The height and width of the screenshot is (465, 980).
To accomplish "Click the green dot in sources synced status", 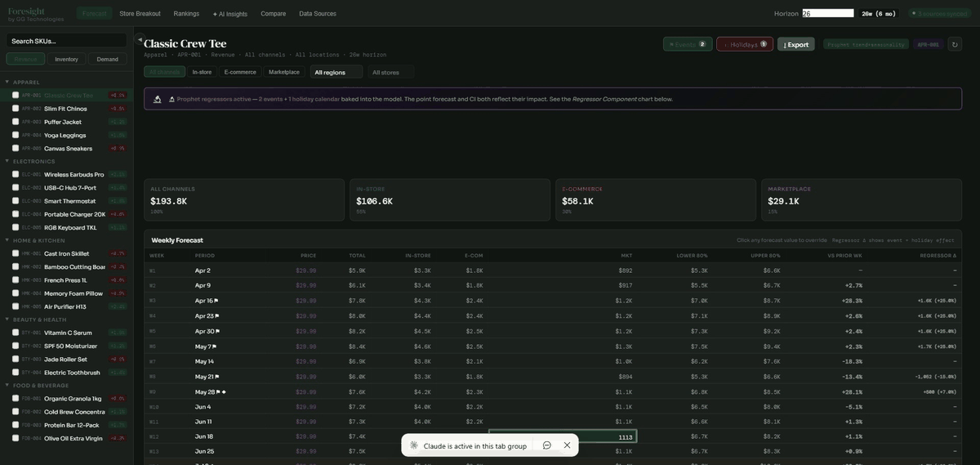I will 914,13.
